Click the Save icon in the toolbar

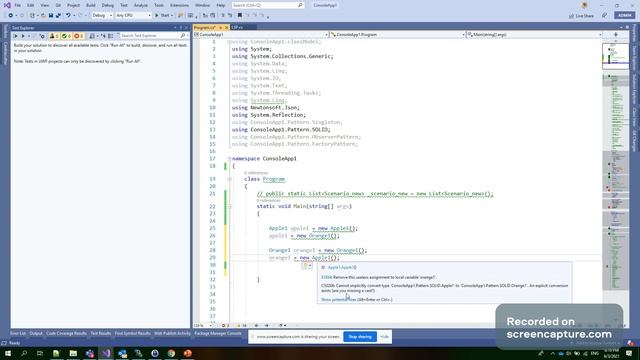pos(51,16)
